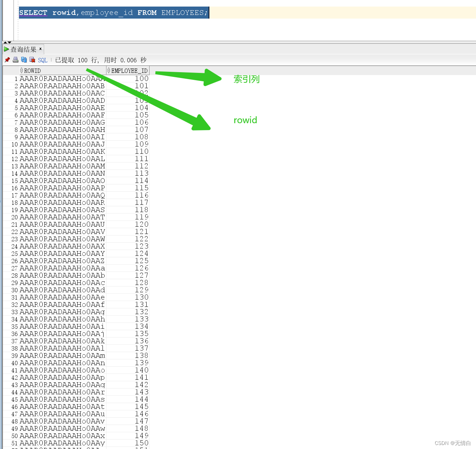Click the SELECT keyword in editor

33,13
